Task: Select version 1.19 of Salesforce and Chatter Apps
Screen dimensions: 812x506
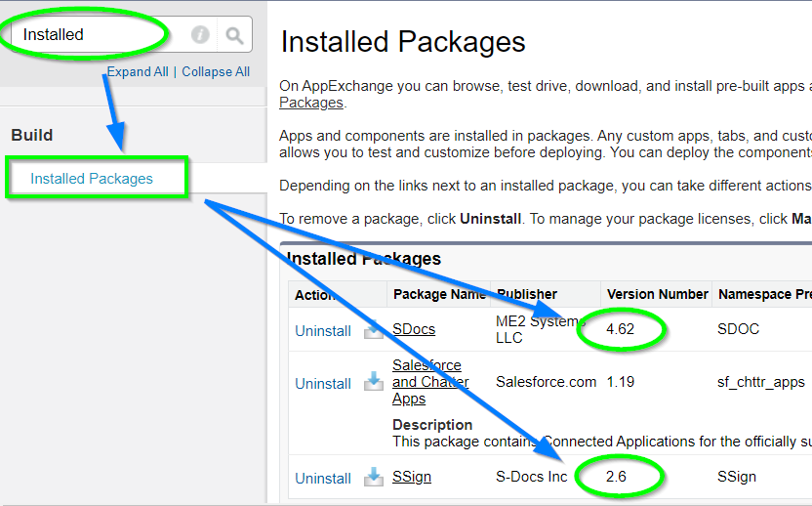Action: (621, 382)
